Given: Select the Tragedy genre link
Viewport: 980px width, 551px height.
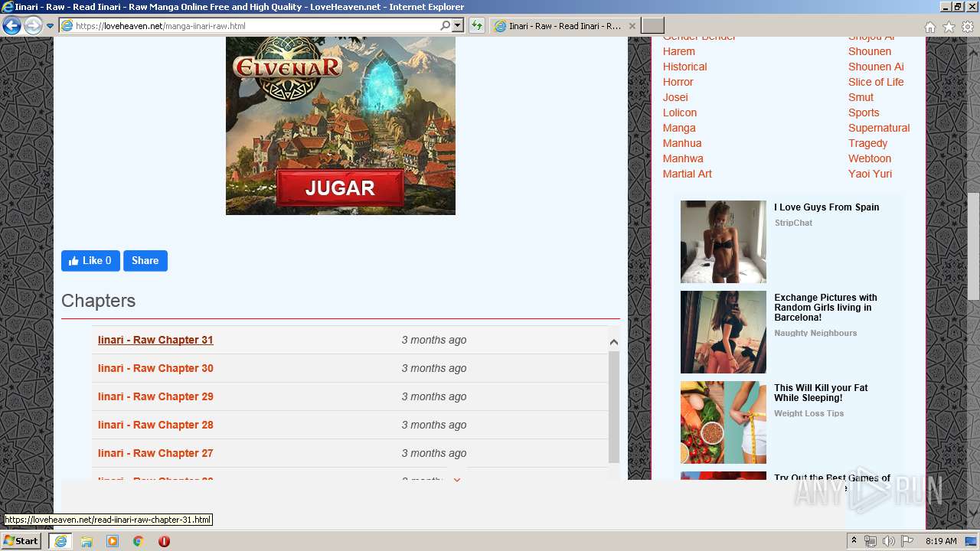Looking at the screenshot, I should 868,143.
